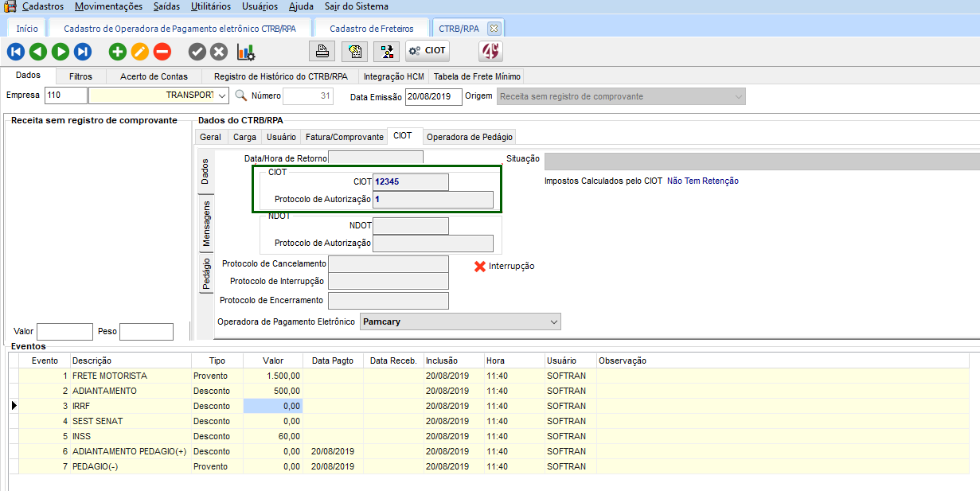Click the magnifier search icon beside Empresa
Screen dimensions: 980x491
coord(241,96)
